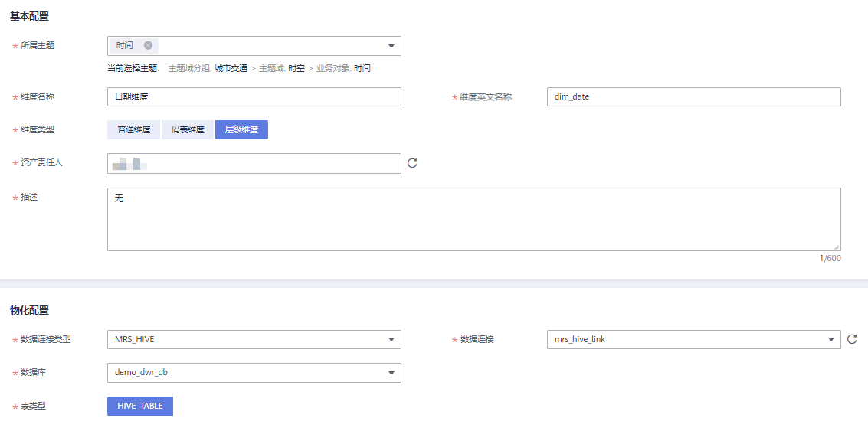
Task: Remove the 时间 tag from subject field
Action: click(x=148, y=46)
